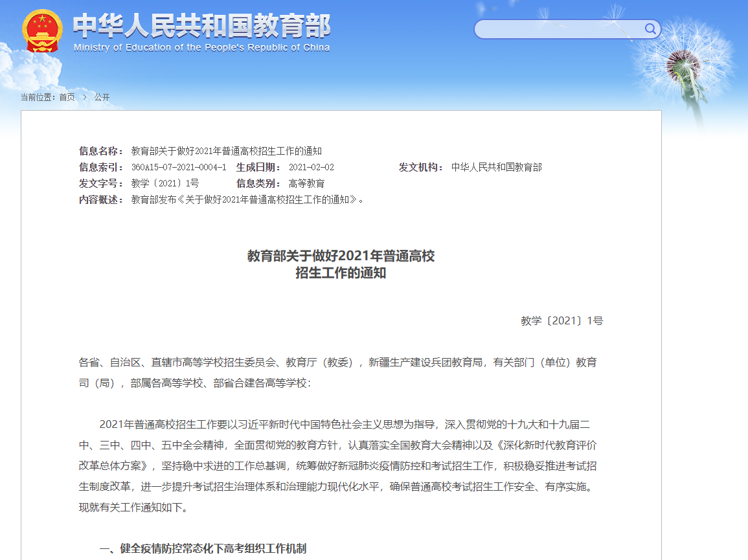Click the national emblem logo
Viewport: 748px width, 560px height.
coord(43,30)
